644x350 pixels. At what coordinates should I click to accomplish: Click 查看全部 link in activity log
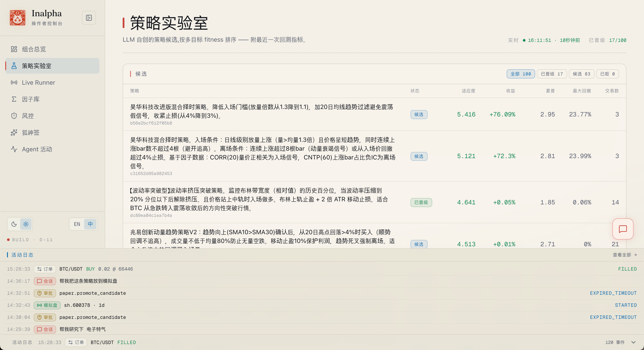625,255
